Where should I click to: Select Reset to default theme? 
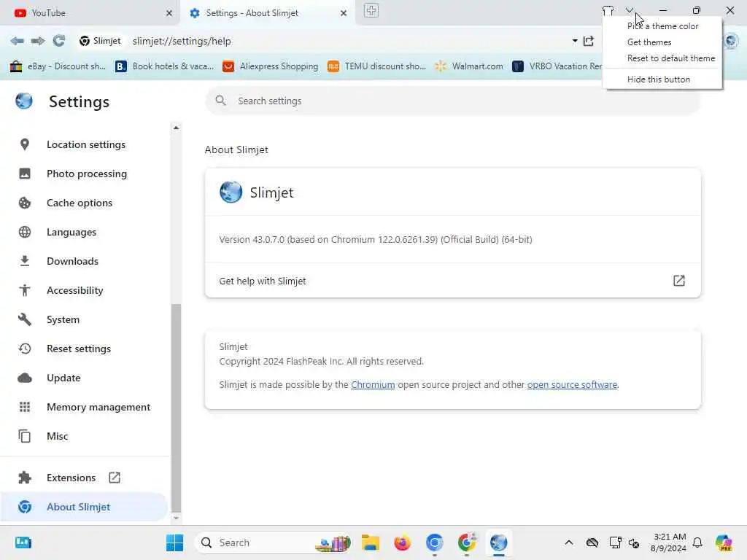pyautogui.click(x=662, y=58)
